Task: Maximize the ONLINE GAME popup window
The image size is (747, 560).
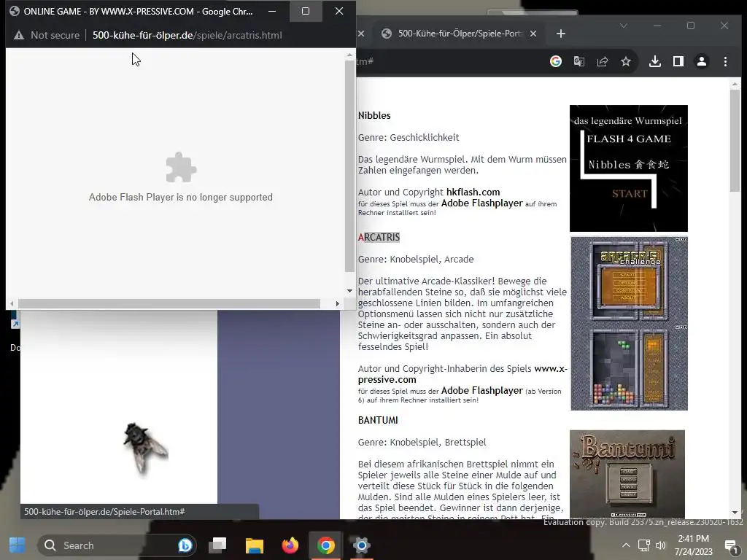Action: pyautogui.click(x=306, y=11)
